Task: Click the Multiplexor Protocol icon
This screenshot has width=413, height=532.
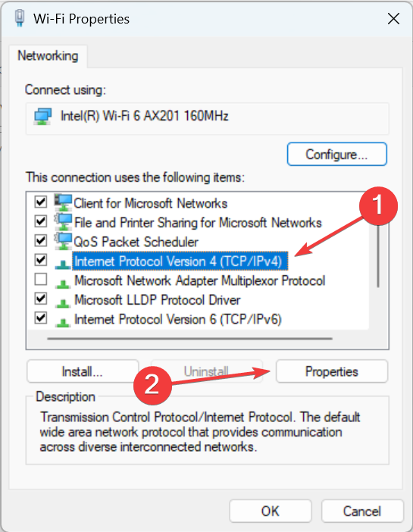Action: (63, 283)
